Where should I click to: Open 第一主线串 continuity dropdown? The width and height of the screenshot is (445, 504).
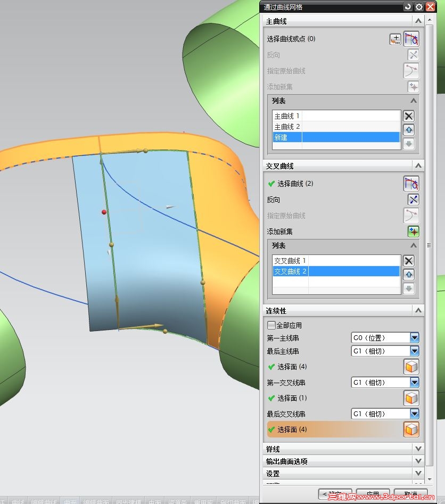[x=415, y=338]
